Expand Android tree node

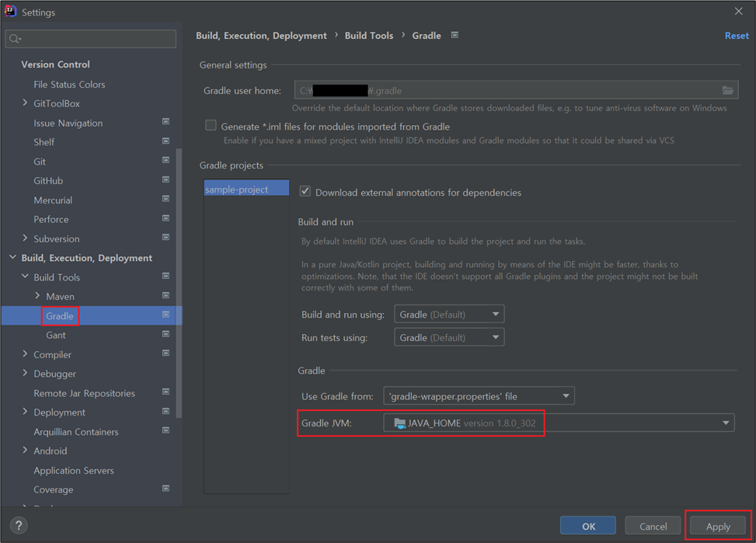25,450
